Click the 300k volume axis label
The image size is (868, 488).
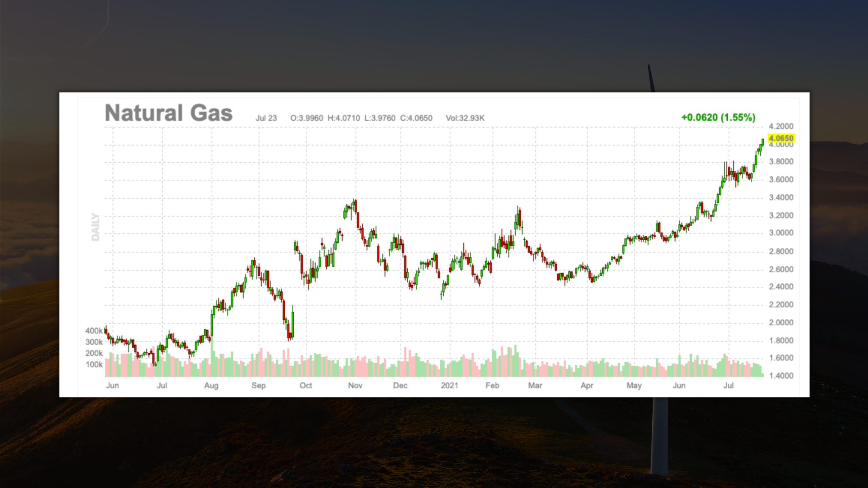(x=94, y=342)
